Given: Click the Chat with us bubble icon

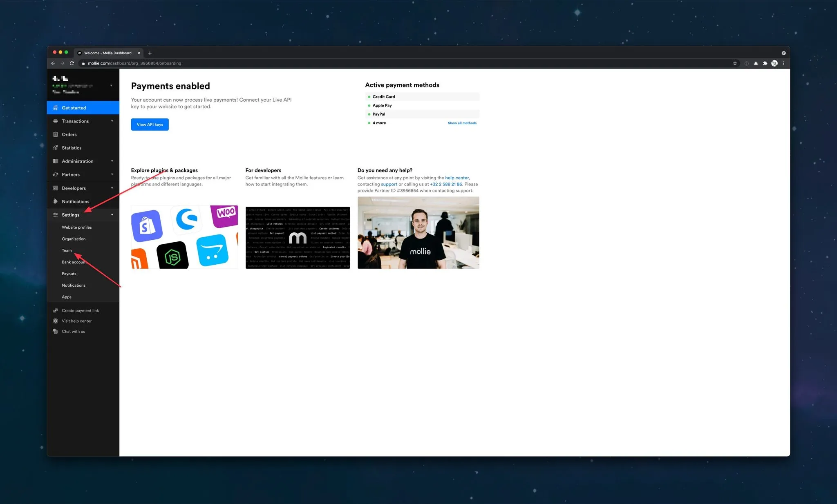Looking at the screenshot, I should click(56, 331).
